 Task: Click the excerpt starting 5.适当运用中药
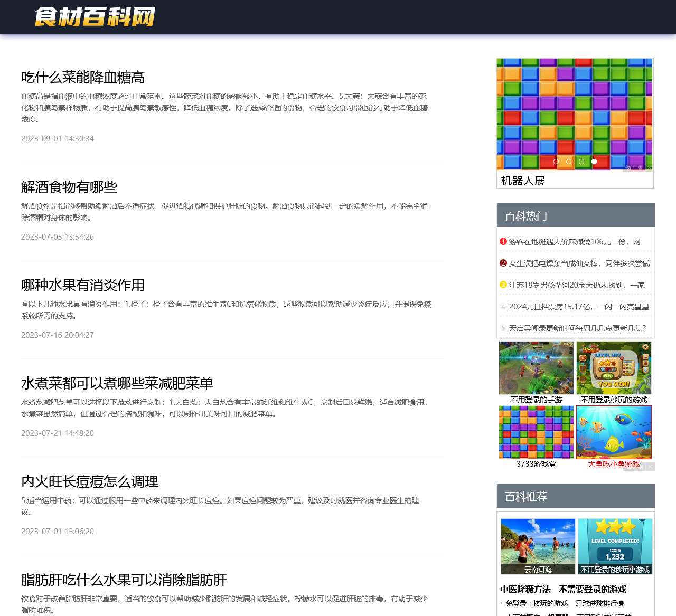coord(220,506)
